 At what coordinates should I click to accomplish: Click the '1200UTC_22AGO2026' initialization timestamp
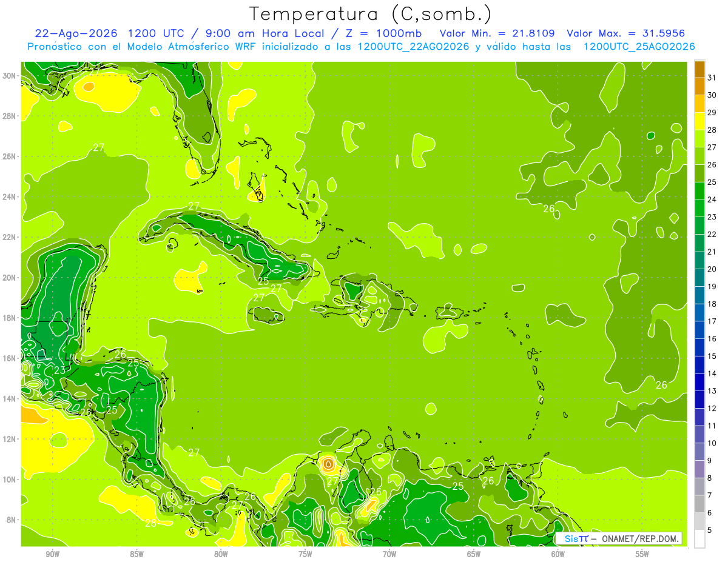tap(414, 47)
